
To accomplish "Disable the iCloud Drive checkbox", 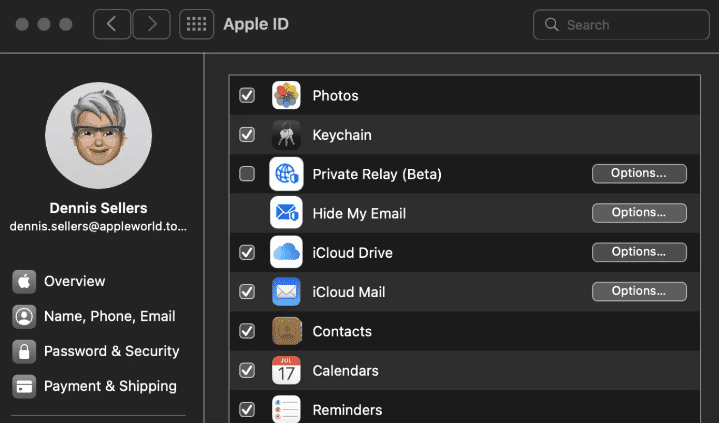I will (247, 252).
